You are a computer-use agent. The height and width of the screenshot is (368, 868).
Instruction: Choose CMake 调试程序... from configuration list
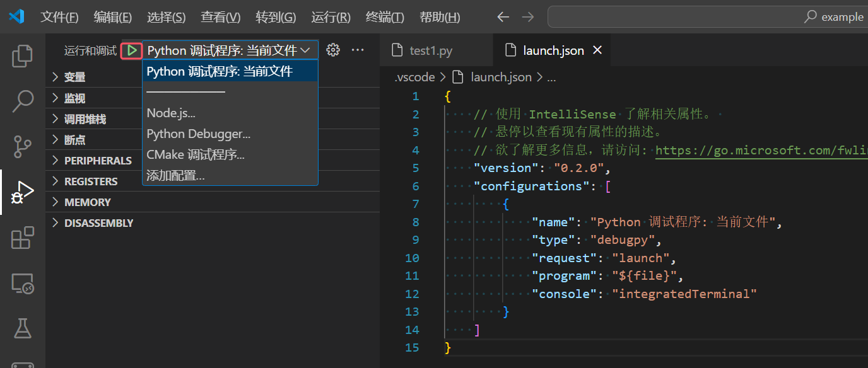[230, 155]
